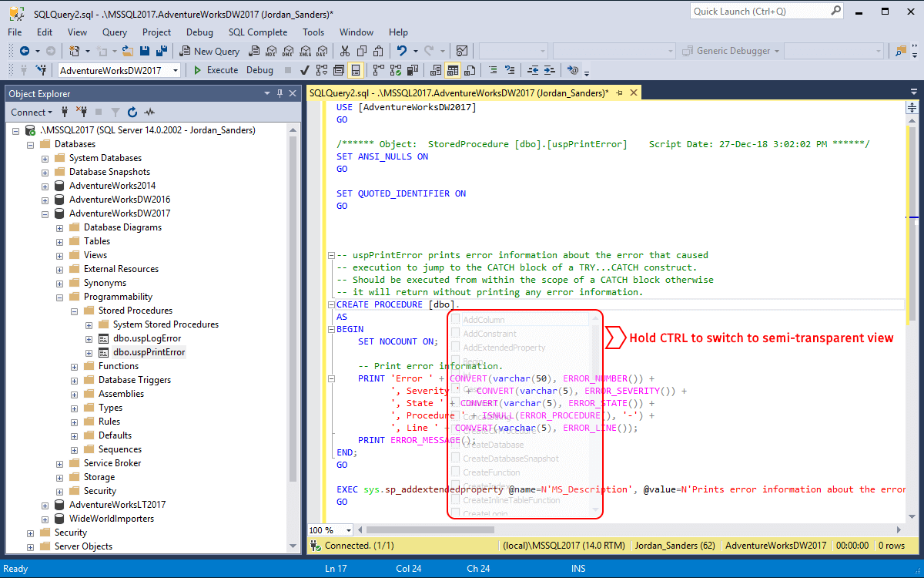Refresh the Object Explorer tree
The image size is (924, 578).
click(132, 112)
